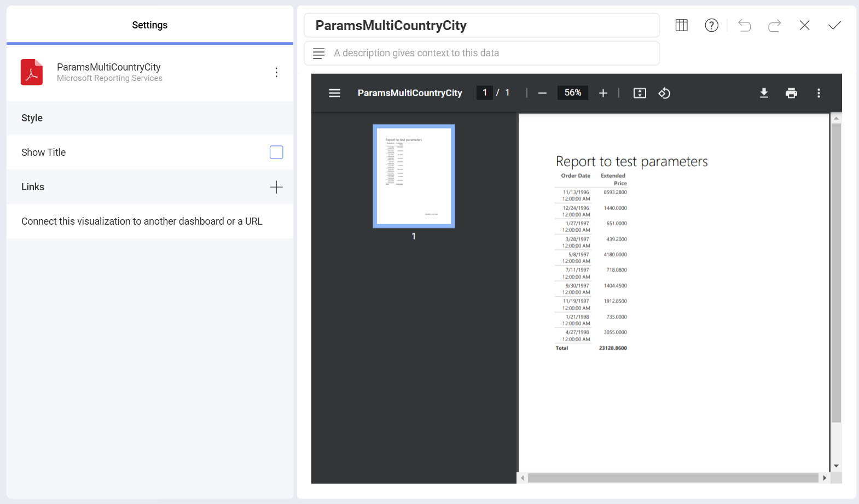Discard changes with the X icon
The height and width of the screenshot is (504, 859).
(x=804, y=25)
